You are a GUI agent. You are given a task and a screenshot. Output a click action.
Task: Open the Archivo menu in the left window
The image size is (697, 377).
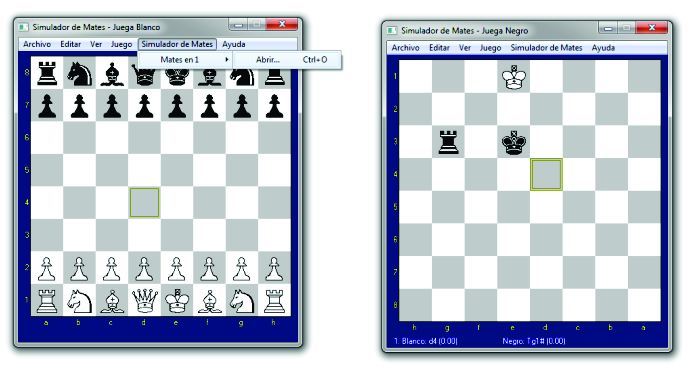point(37,44)
